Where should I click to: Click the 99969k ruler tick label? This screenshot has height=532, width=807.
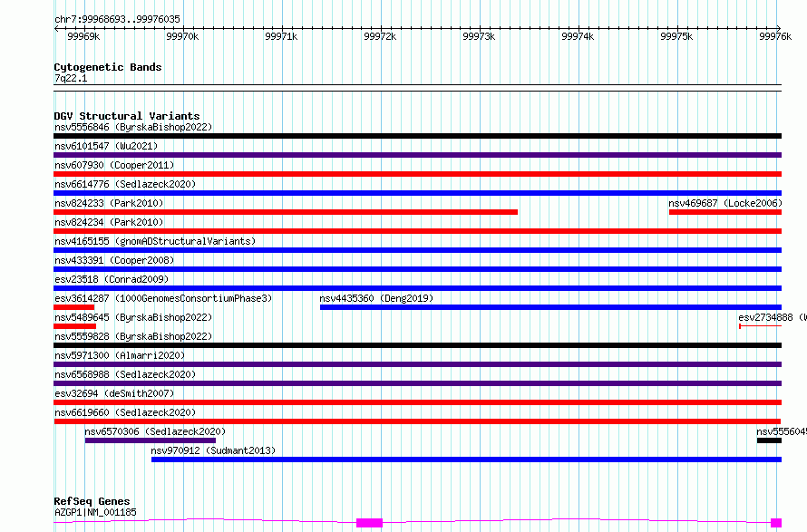(x=83, y=36)
